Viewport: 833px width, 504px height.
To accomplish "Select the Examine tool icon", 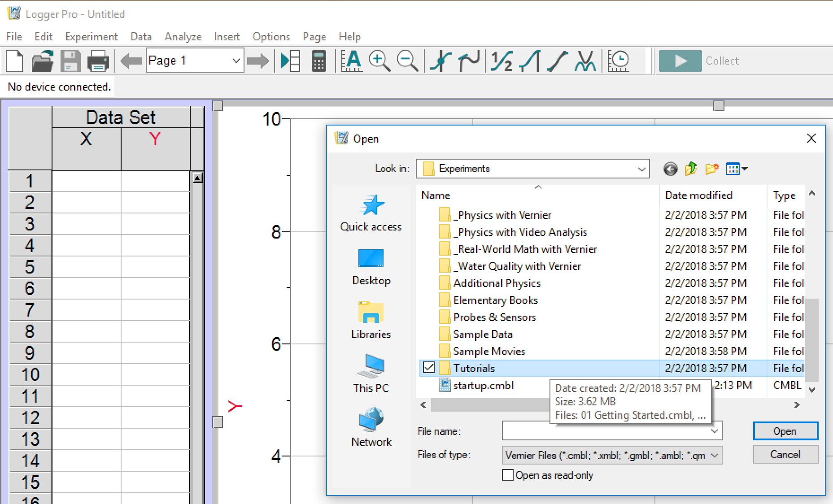I will 440,61.
